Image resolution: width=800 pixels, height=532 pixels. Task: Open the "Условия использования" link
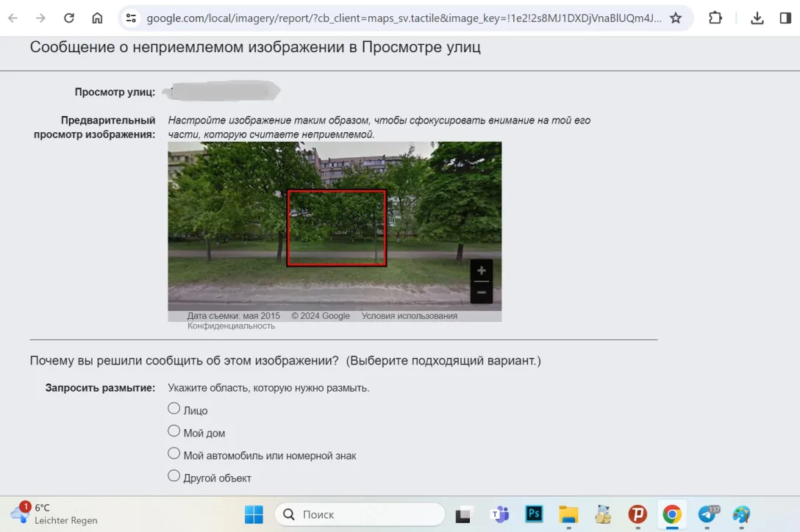pyautogui.click(x=409, y=316)
